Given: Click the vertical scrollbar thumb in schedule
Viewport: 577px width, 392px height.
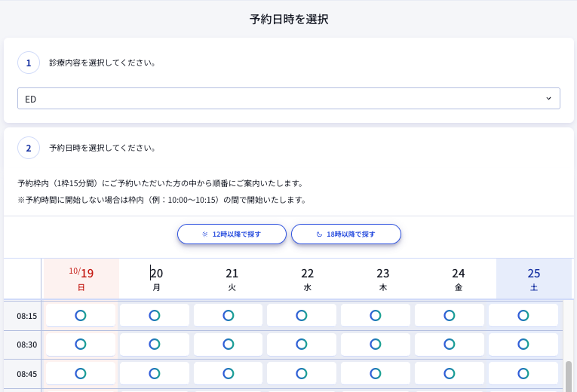Looking at the screenshot, I should [x=569, y=375].
